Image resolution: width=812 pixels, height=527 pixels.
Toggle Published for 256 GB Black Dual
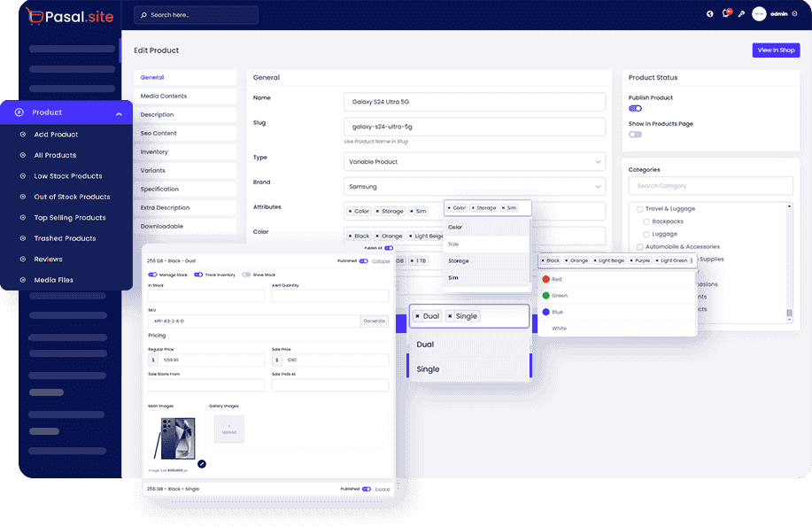point(364,261)
